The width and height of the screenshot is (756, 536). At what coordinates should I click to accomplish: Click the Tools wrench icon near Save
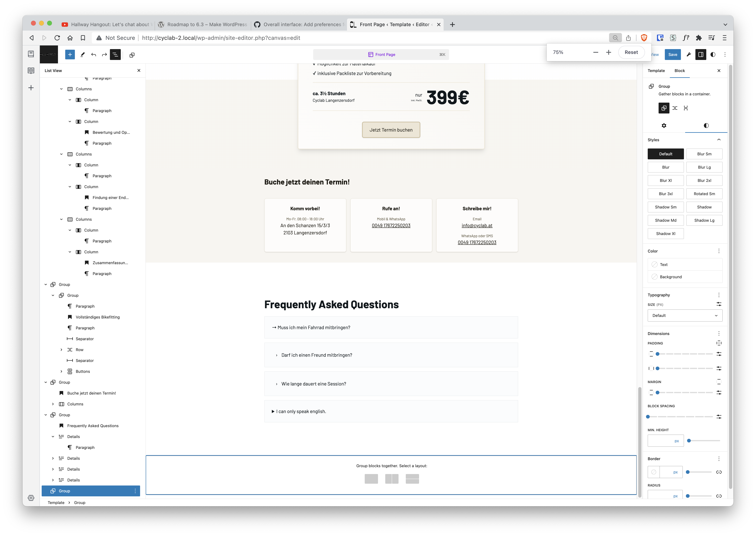[x=688, y=55]
